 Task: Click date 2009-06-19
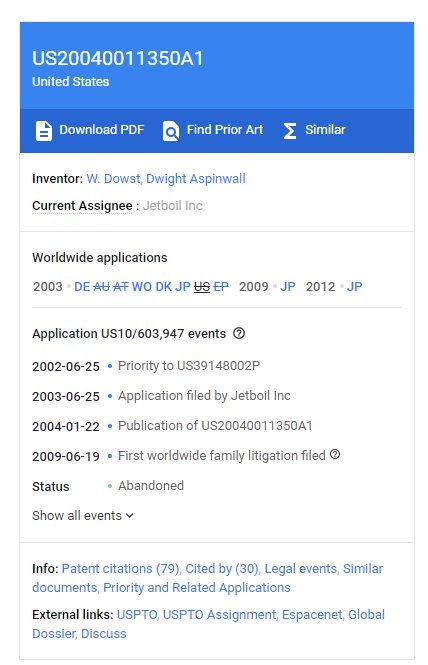pyautogui.click(x=66, y=456)
